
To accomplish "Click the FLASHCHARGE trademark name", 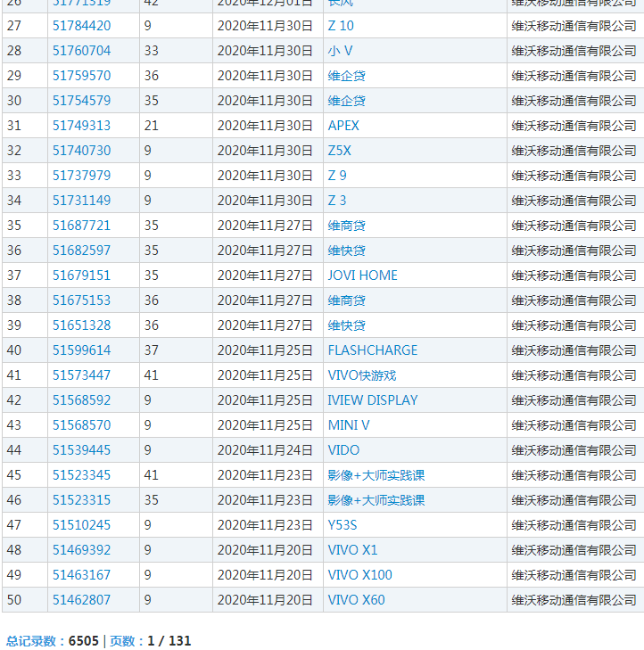I will pos(372,350).
